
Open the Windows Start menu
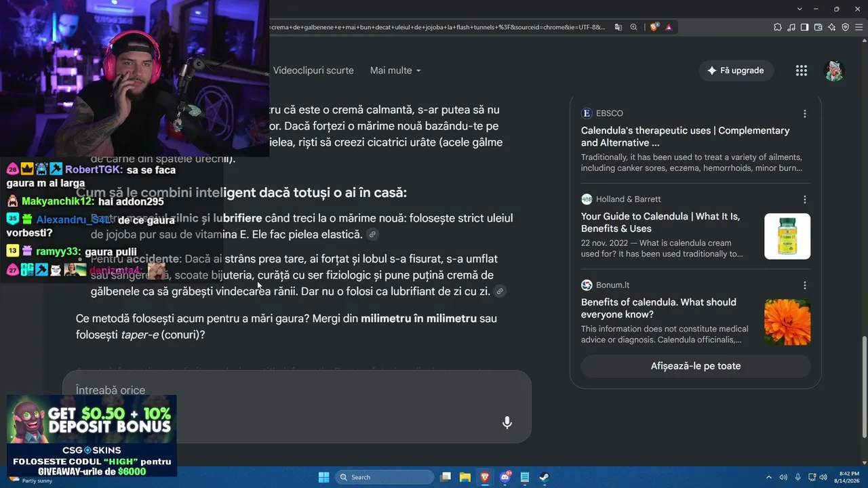pos(323,477)
